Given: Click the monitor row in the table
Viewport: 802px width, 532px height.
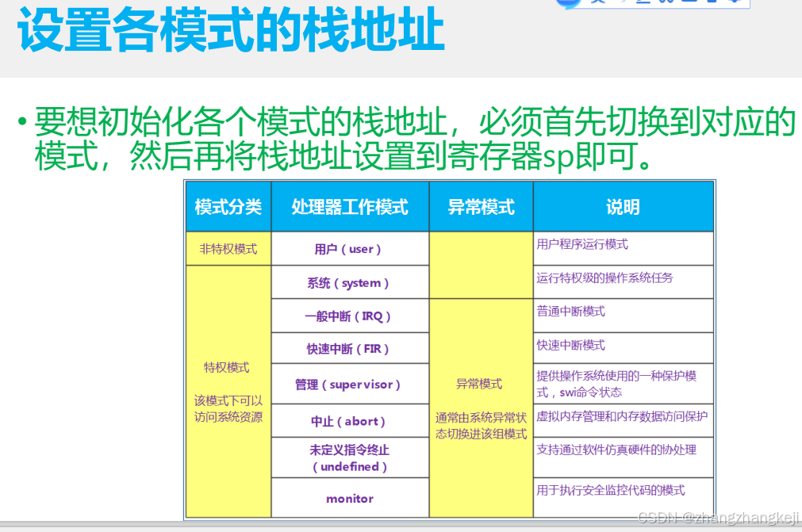Looking at the screenshot, I should 350,499.
